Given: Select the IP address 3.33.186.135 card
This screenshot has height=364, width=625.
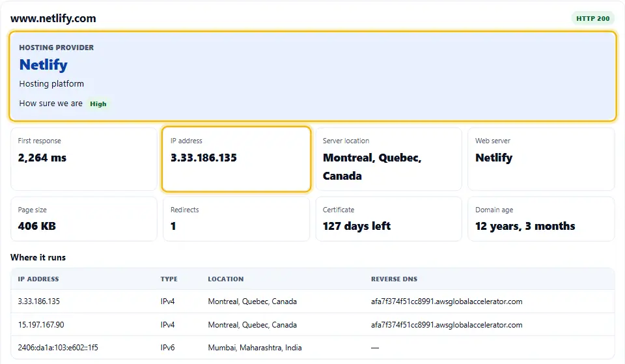Looking at the screenshot, I should tap(236, 159).
